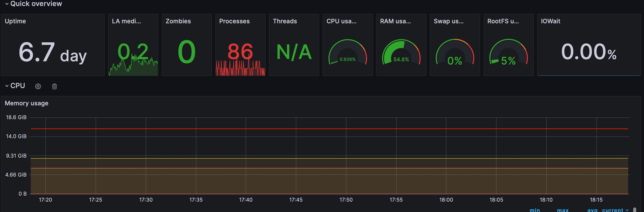Viewport: 644px width, 212px height.
Task: Open the Memory usage panel title
Action: tap(27, 103)
